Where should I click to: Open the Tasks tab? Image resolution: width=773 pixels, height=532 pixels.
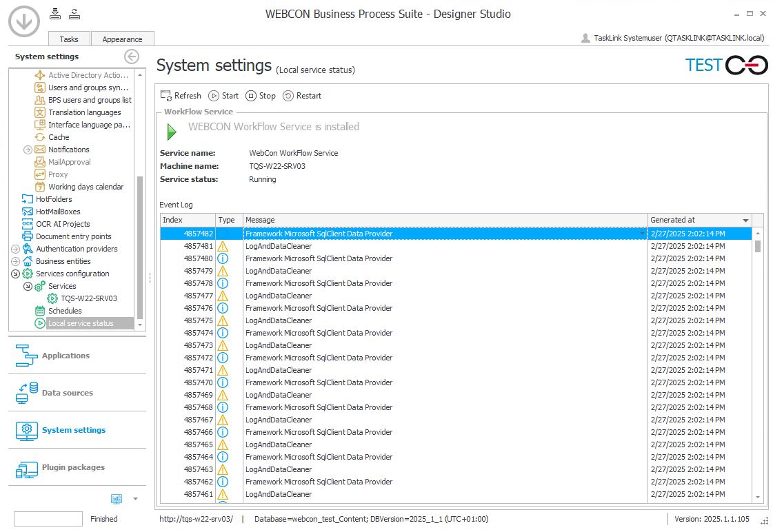[x=69, y=39]
